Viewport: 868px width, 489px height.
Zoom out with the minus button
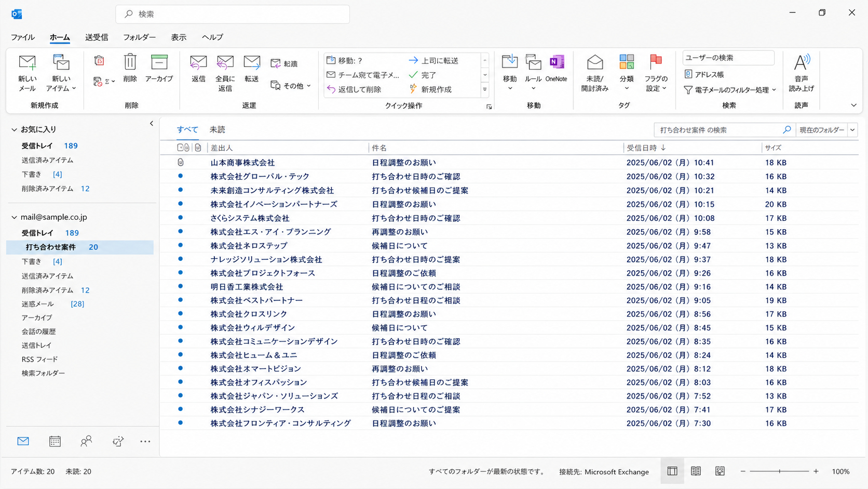click(743, 471)
